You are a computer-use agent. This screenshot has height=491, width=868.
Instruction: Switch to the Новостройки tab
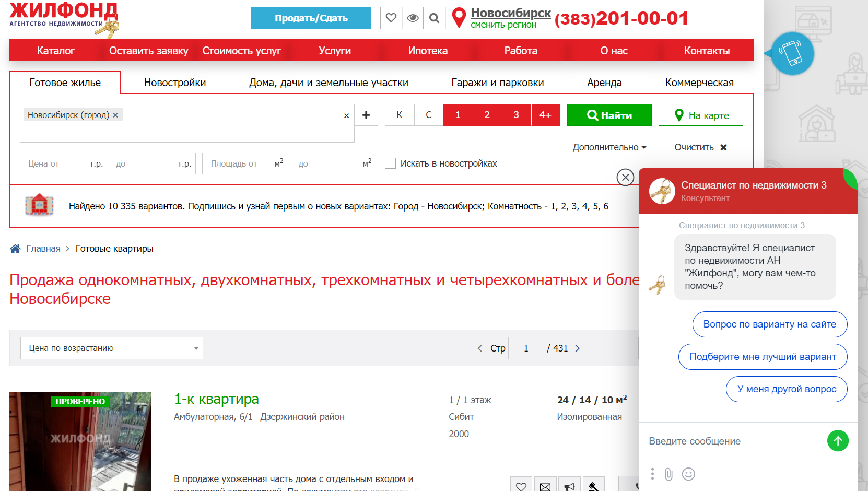click(175, 83)
